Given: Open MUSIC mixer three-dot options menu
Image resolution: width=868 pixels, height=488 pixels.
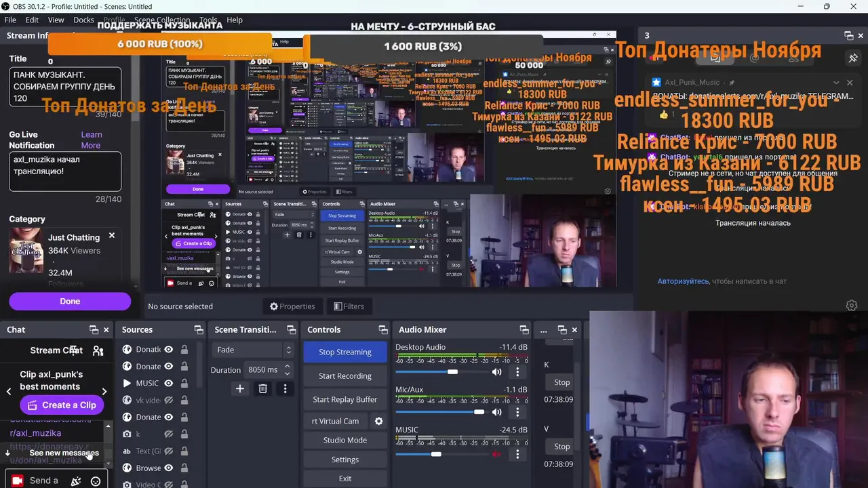Looking at the screenshot, I should point(517,454).
